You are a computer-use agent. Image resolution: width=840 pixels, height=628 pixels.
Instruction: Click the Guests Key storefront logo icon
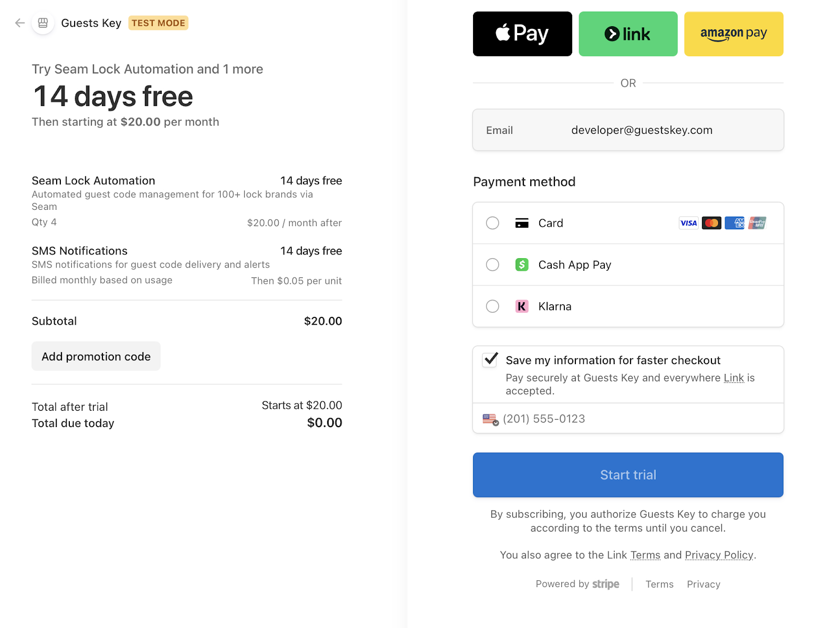(43, 23)
